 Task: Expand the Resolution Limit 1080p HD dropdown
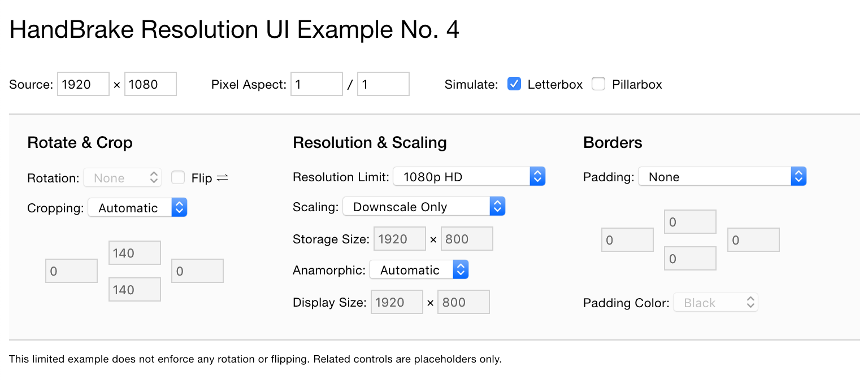pos(469,177)
